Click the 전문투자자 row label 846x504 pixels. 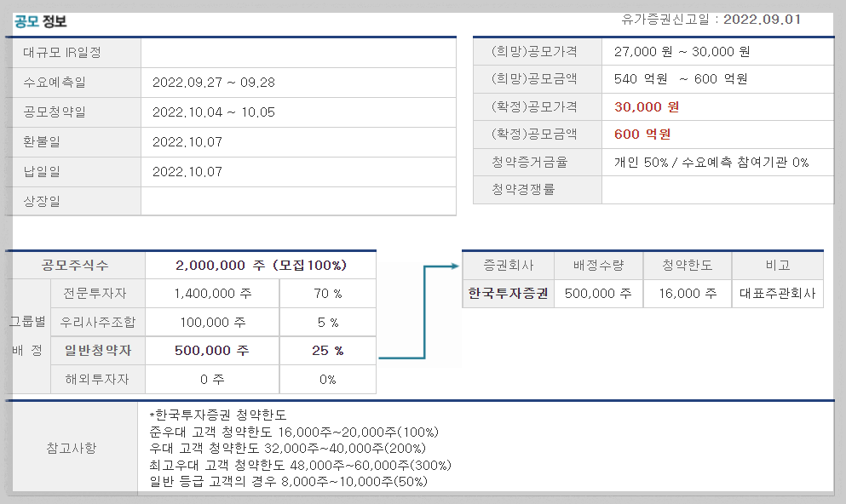(x=95, y=293)
